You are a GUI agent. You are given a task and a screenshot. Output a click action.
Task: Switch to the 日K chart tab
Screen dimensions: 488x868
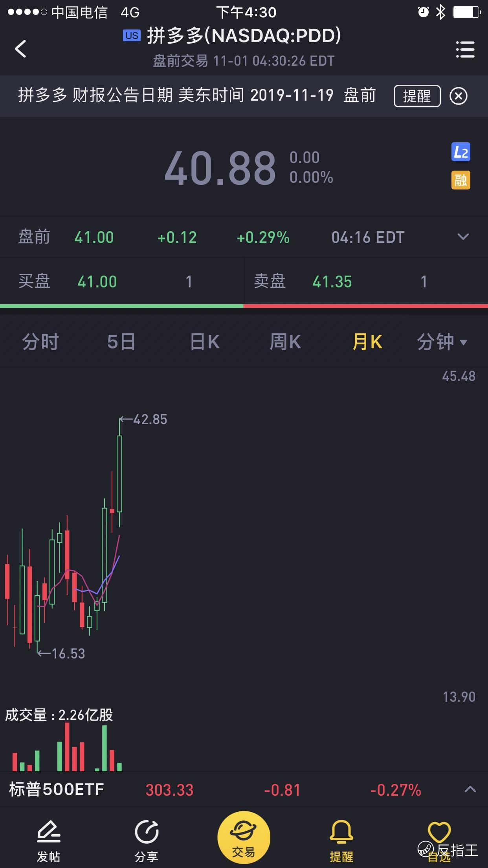click(205, 342)
